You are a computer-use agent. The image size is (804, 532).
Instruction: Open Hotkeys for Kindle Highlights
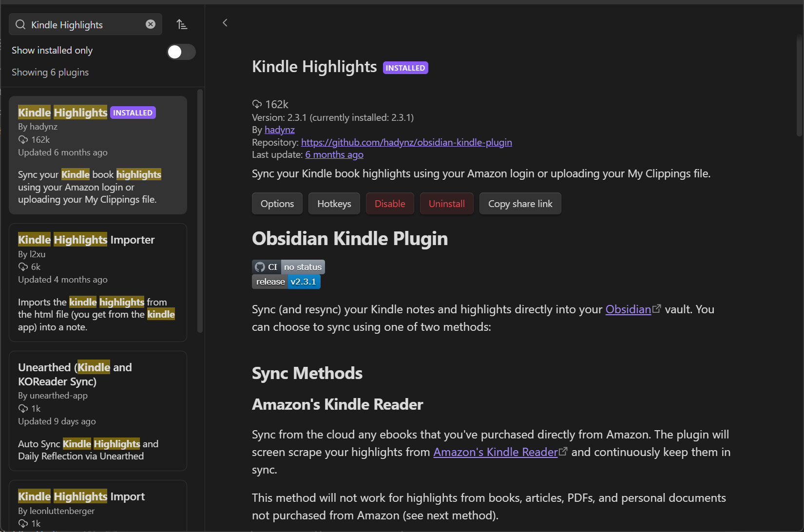click(x=334, y=204)
